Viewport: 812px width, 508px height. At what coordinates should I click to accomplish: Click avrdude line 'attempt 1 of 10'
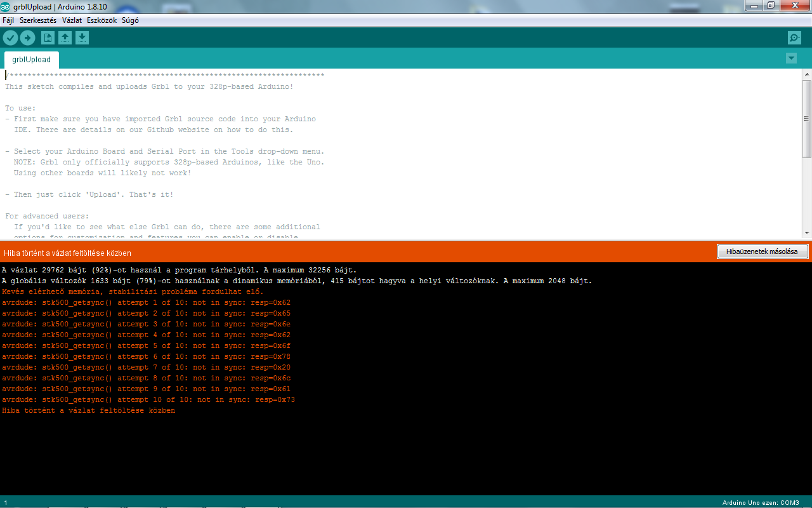point(146,302)
